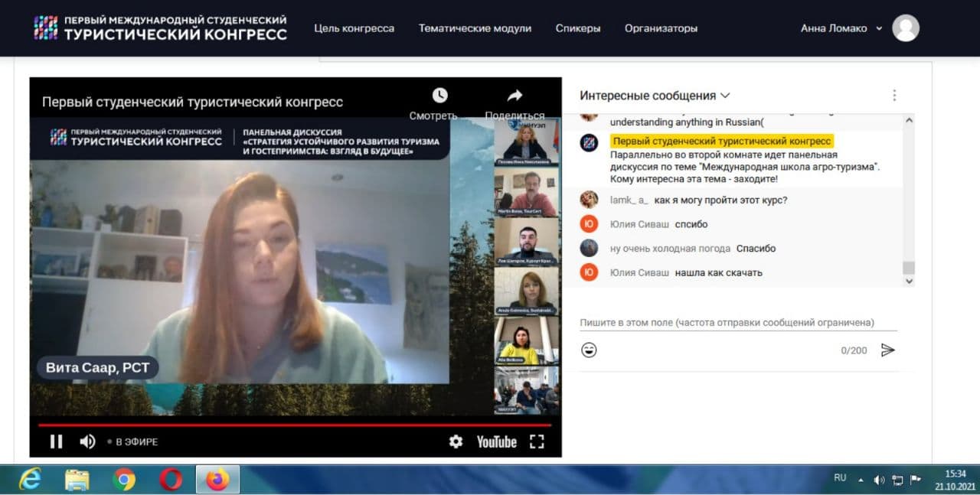Open Internet Explorer from taskbar

click(x=31, y=480)
